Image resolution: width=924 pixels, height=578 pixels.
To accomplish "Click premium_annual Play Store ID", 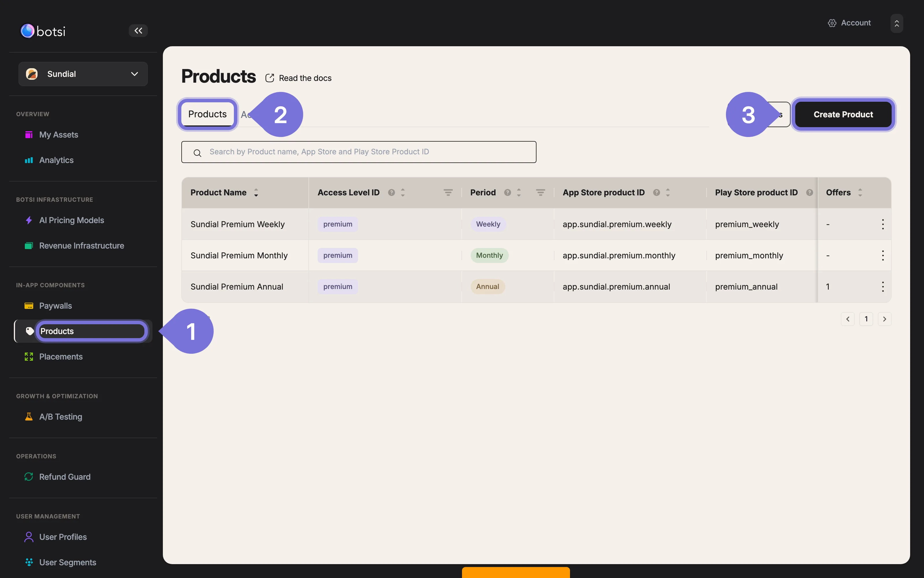I will (746, 287).
